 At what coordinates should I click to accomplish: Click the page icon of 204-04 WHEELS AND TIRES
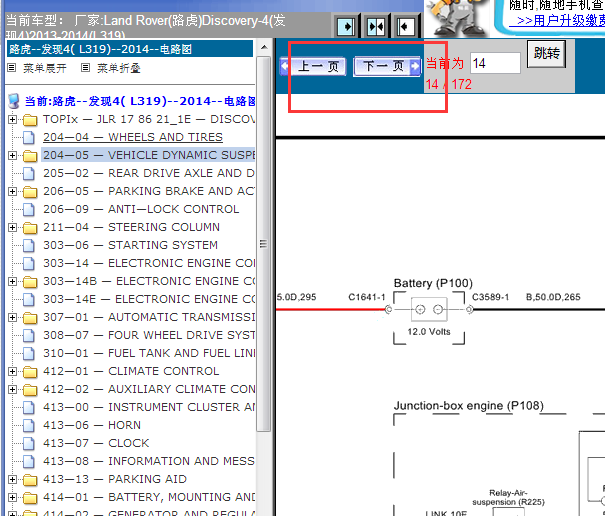[x=29, y=137]
